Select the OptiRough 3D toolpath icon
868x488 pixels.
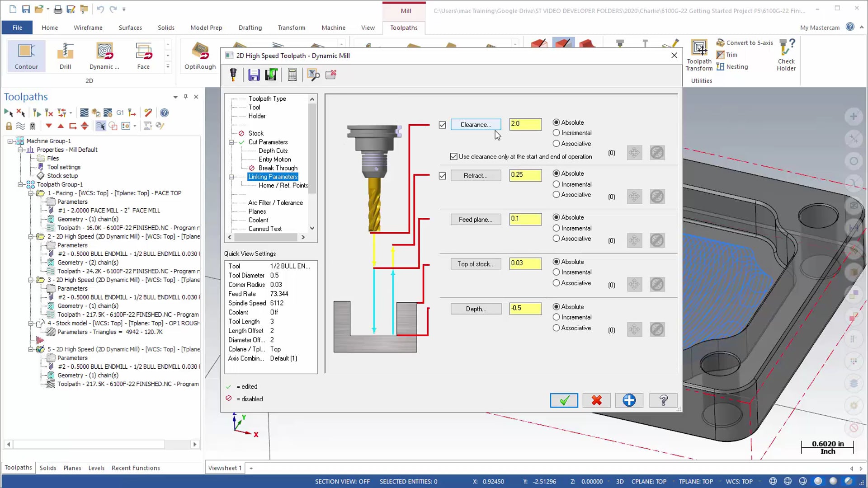click(x=200, y=56)
